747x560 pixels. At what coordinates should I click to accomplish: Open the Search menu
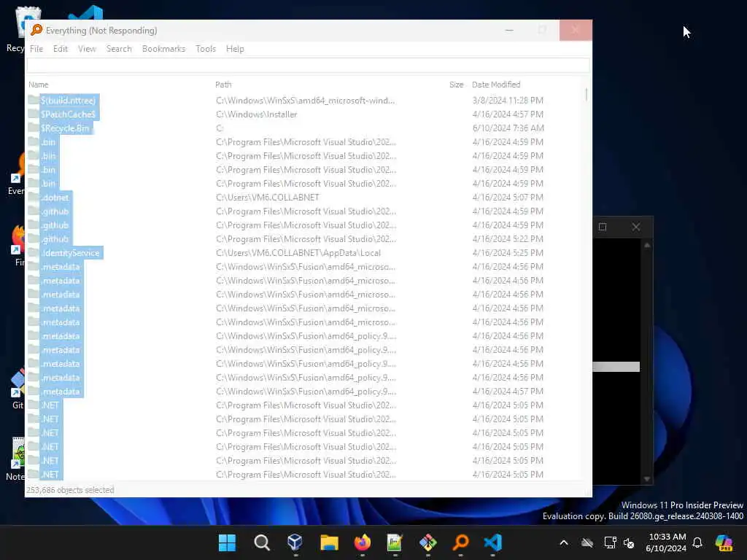tap(119, 49)
